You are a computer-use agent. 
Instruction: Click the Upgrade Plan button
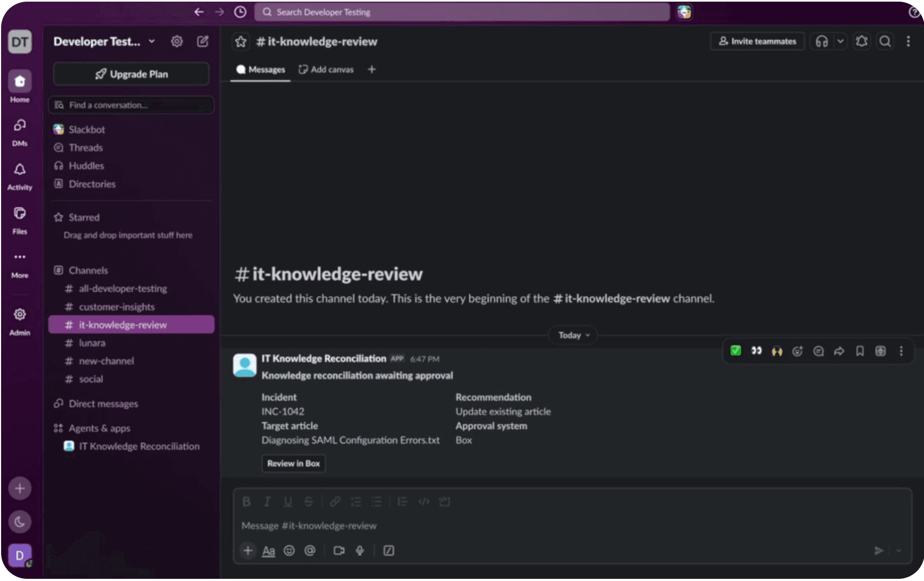tap(131, 74)
